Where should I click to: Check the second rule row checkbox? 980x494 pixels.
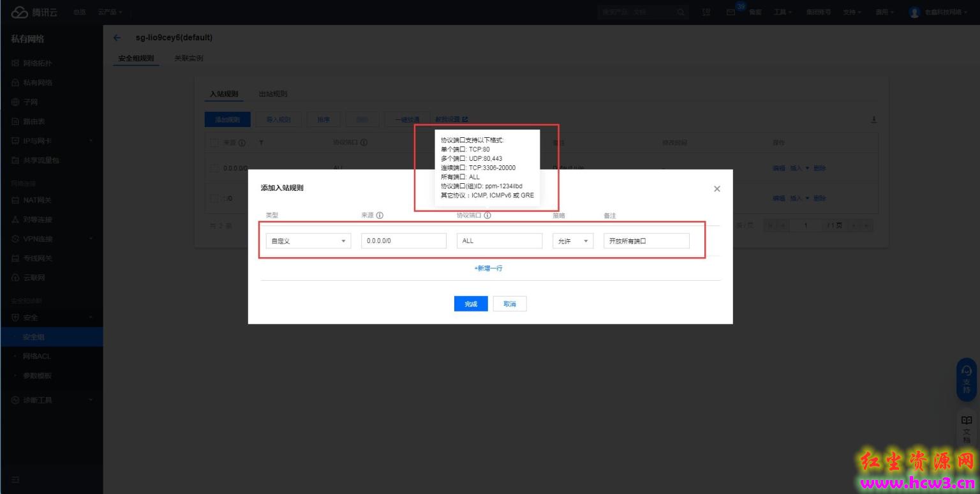tap(214, 198)
